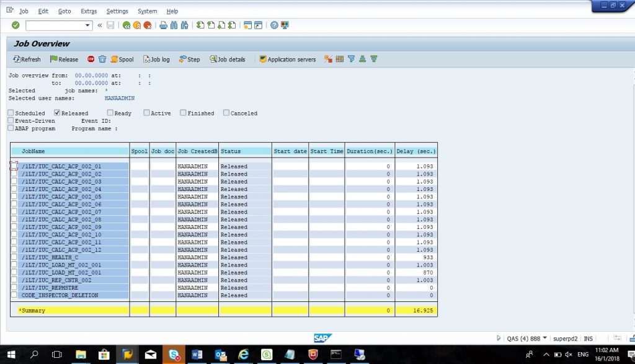Viewport: 635px width, 364px height.
Task: Open the system info dropdown next to QAS (4) 888
Action: 544,338
